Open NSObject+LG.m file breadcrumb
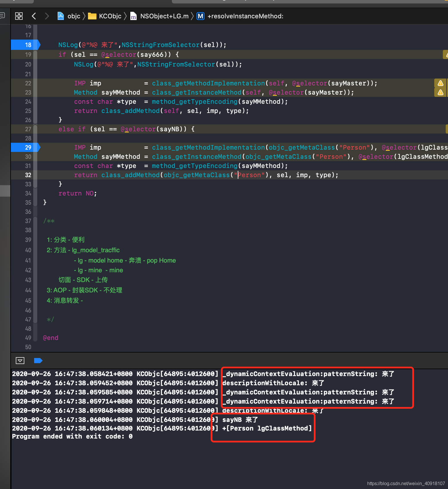Screen dimensions: 448x489 point(164,16)
